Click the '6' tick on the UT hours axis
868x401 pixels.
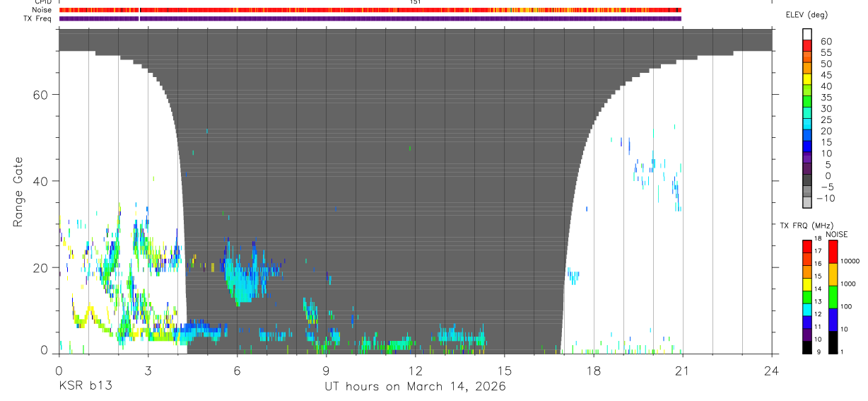(237, 370)
